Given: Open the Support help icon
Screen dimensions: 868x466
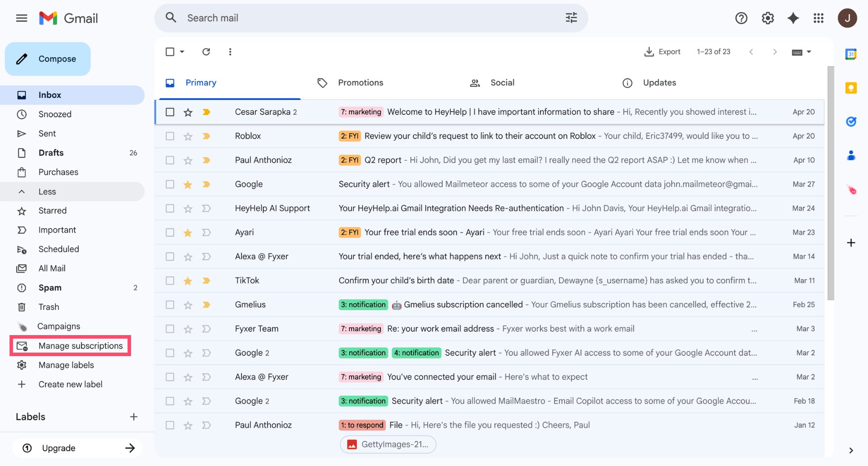Looking at the screenshot, I should coord(741,18).
